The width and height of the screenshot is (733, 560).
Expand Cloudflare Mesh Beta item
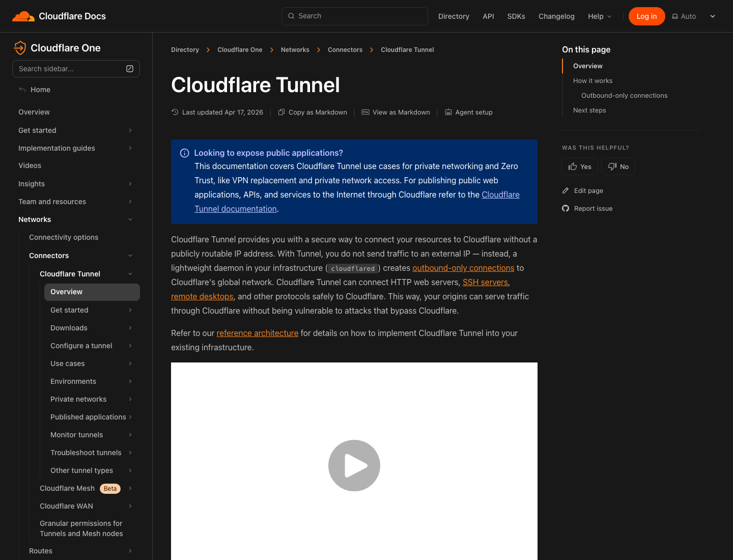[130, 488]
